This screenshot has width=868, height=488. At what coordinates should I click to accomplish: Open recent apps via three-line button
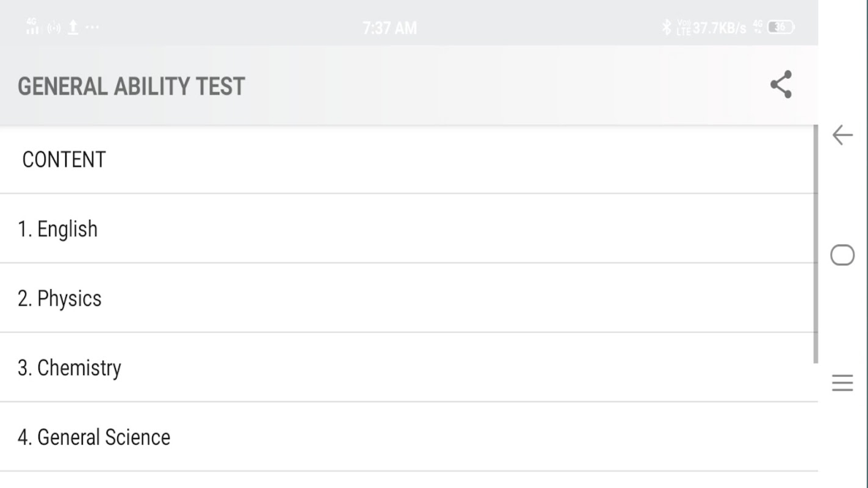tap(842, 383)
